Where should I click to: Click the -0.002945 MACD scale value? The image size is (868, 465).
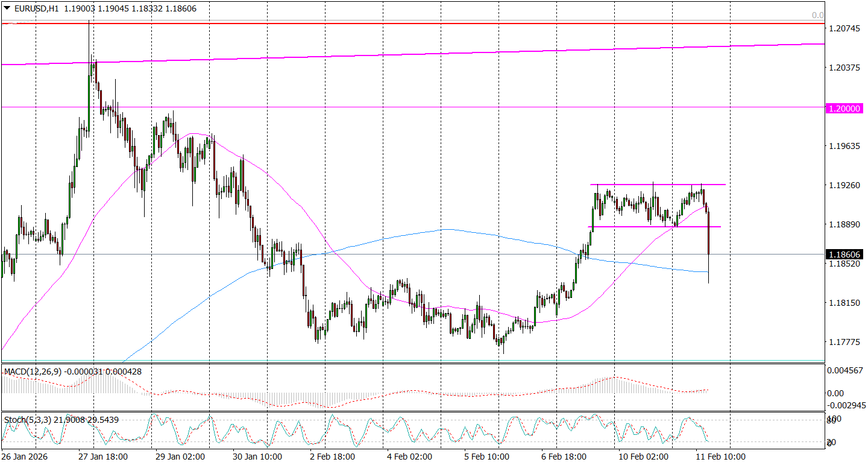click(x=846, y=405)
